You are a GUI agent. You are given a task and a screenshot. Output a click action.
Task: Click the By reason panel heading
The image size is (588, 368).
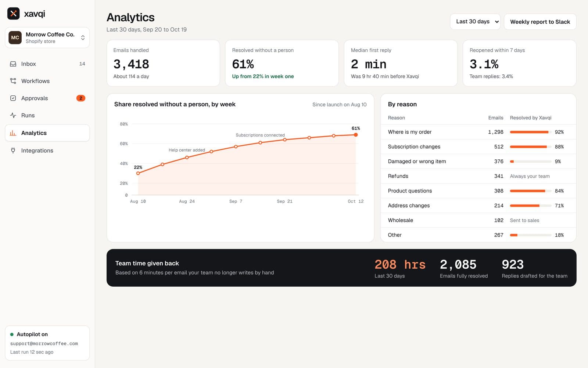click(402, 105)
